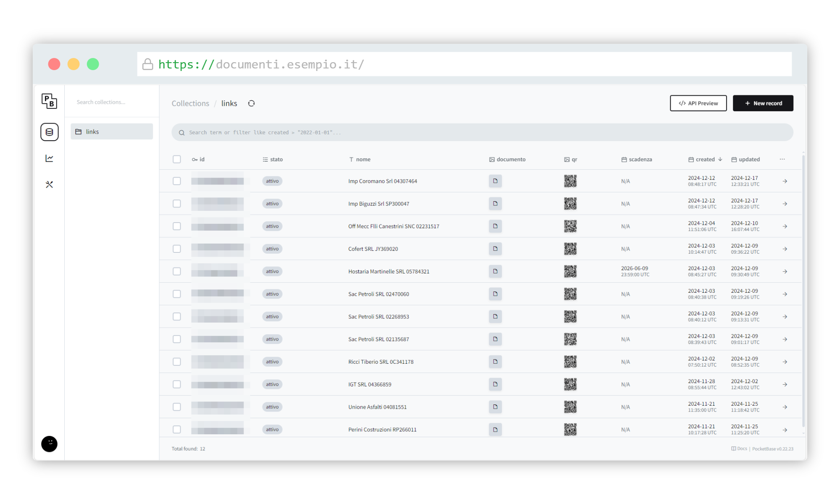View QR code of Perini Costruzioni
The image size is (840, 504).
[570, 429]
